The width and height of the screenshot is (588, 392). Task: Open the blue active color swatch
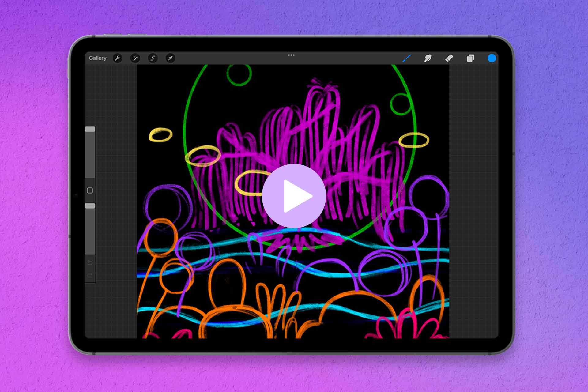492,58
